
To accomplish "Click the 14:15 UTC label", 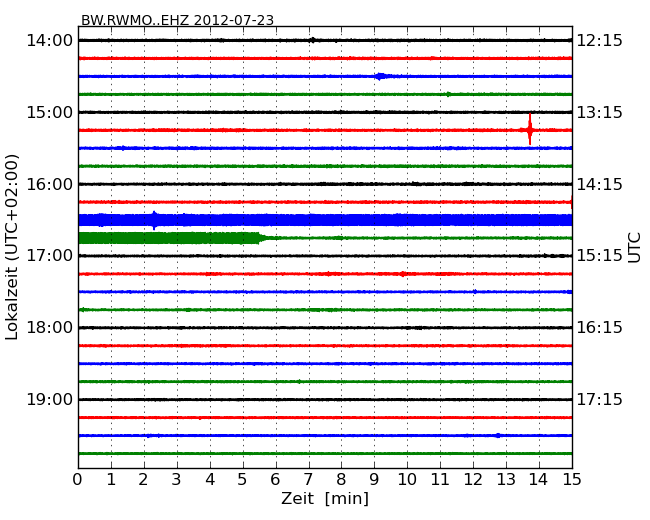I will [600, 184].
